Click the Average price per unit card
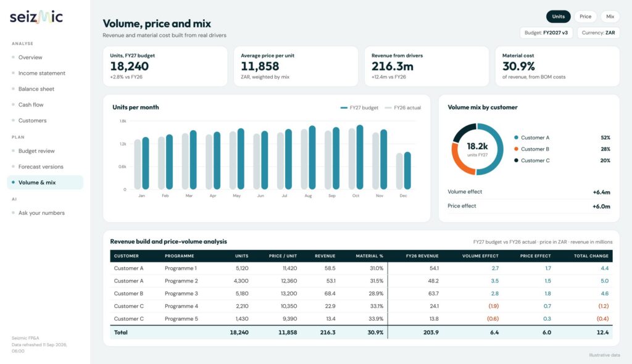Image resolution: width=632 pixels, height=364 pixels. [x=296, y=66]
